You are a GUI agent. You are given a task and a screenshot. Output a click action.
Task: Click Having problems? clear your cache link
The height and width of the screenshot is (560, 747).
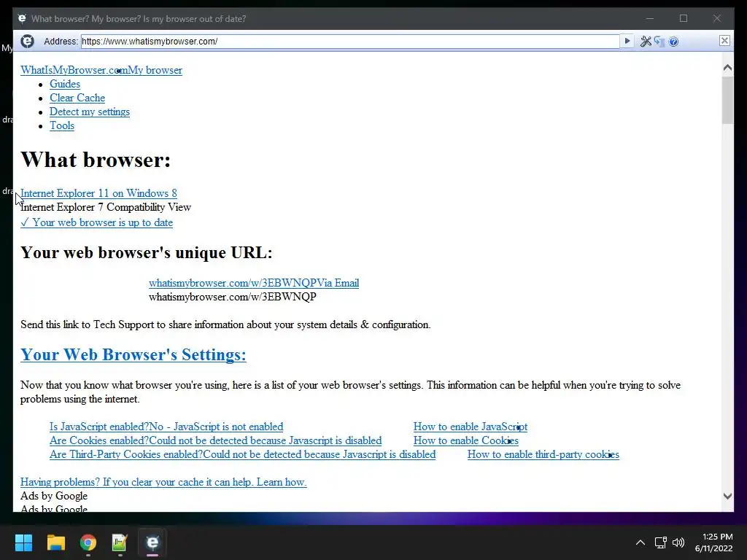pyautogui.click(x=163, y=482)
